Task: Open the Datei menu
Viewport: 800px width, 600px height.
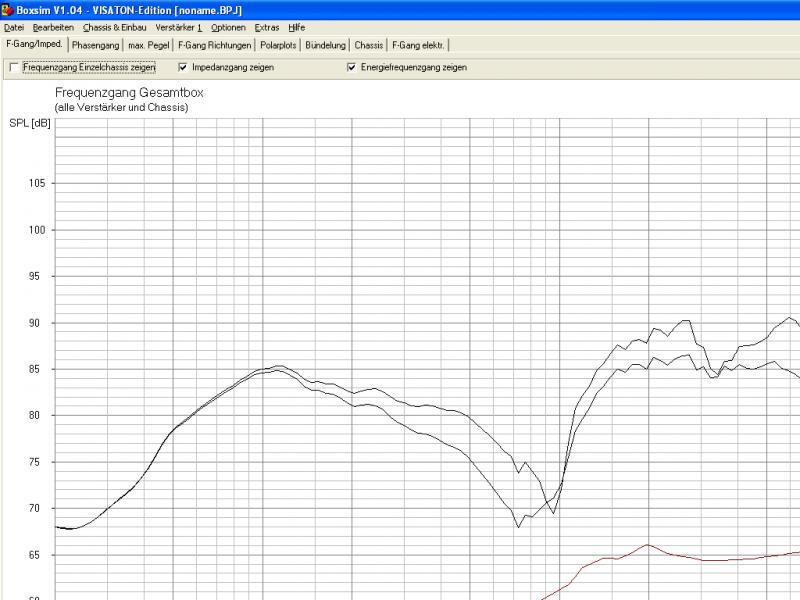Action: [14, 28]
